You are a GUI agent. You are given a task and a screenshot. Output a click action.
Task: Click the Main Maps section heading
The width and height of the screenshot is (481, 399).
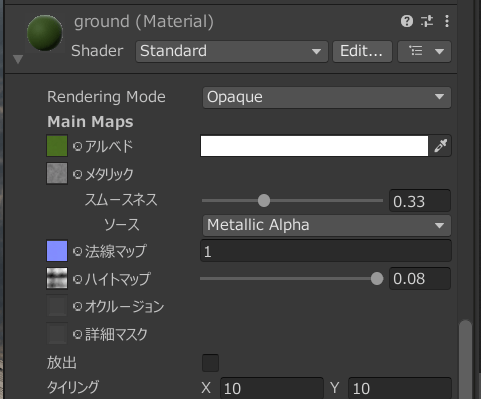coord(90,122)
